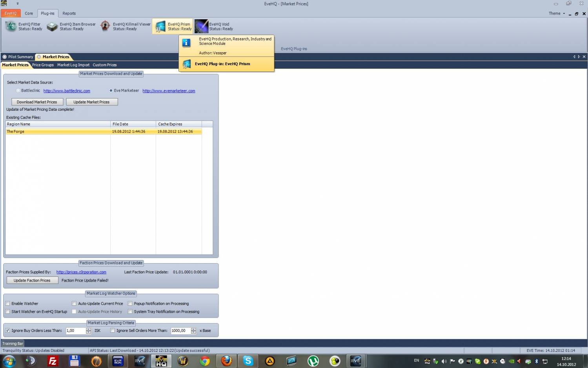Click Bluetooth tray icon

537,361
